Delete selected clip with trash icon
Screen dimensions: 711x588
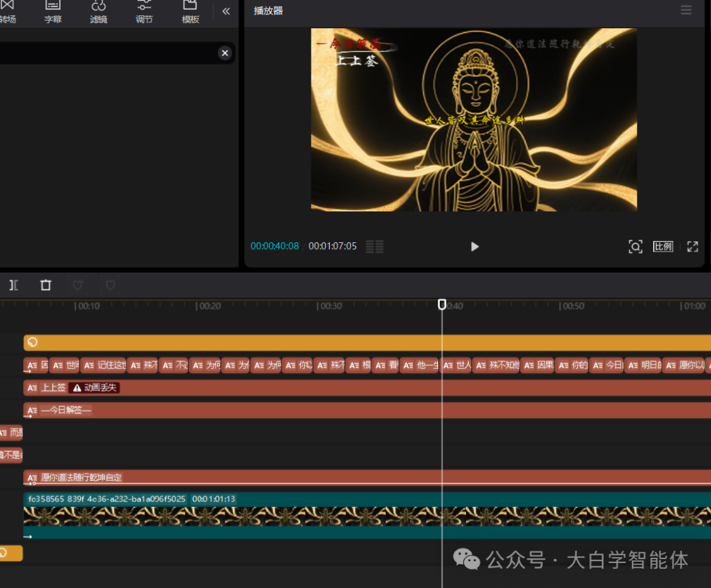(46, 285)
